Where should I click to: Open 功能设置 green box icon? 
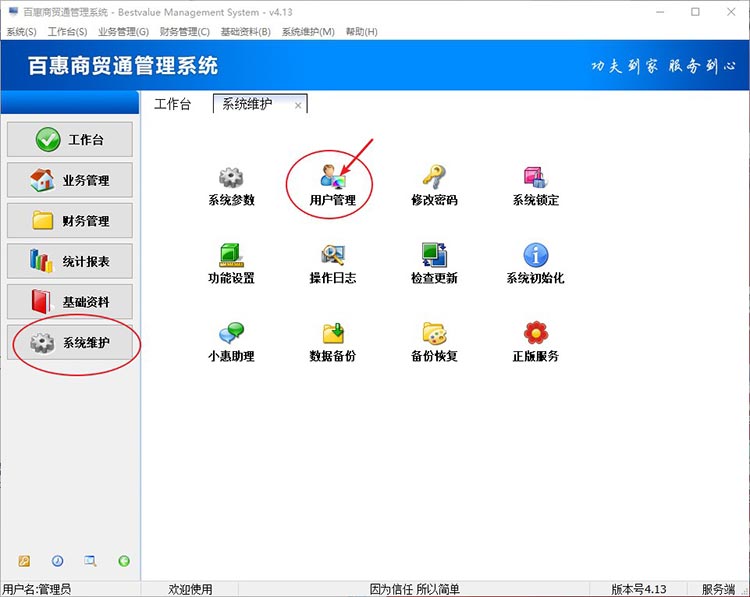[232, 255]
